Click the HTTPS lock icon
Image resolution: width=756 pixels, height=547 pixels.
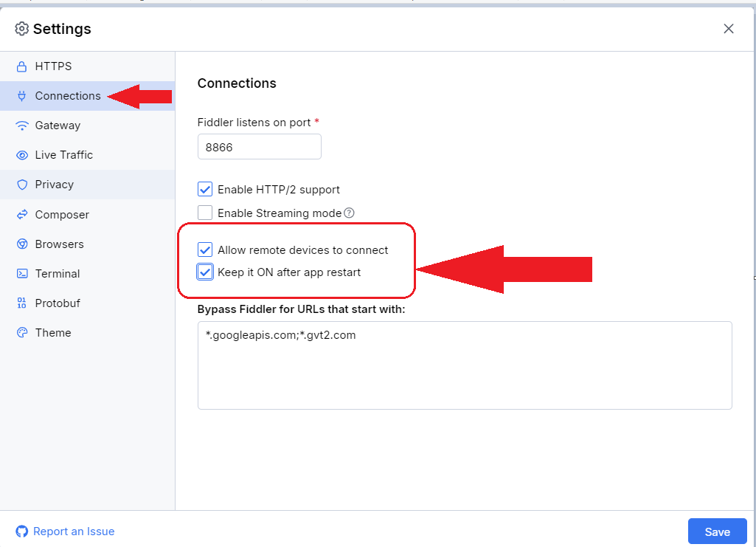point(21,66)
